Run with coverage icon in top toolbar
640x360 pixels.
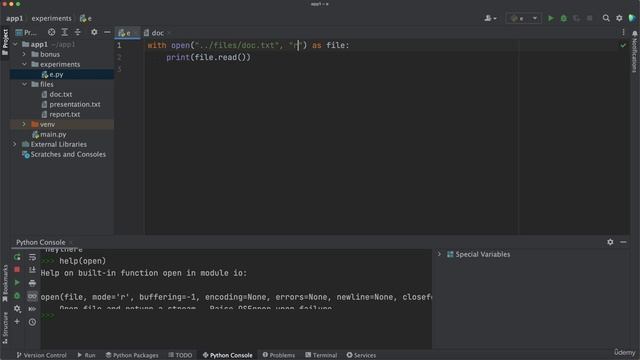click(x=576, y=18)
